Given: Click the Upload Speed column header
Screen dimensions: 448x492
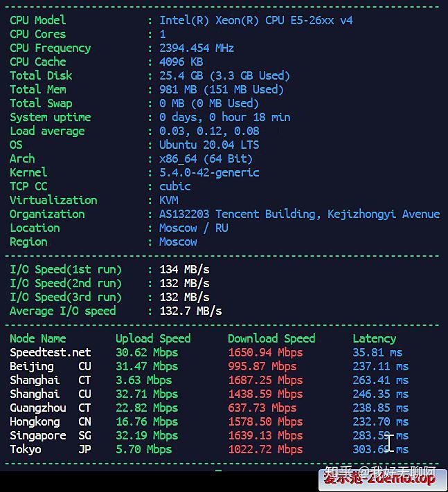Looking at the screenshot, I should tap(153, 338).
